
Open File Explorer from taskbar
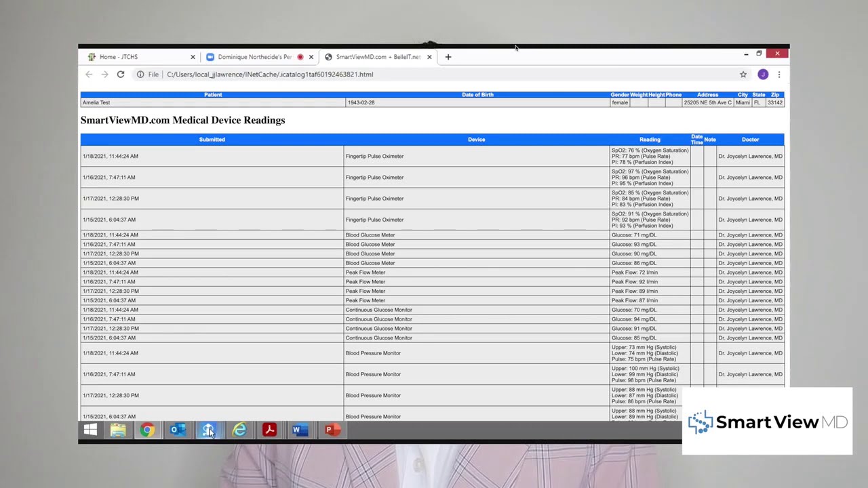coord(118,430)
